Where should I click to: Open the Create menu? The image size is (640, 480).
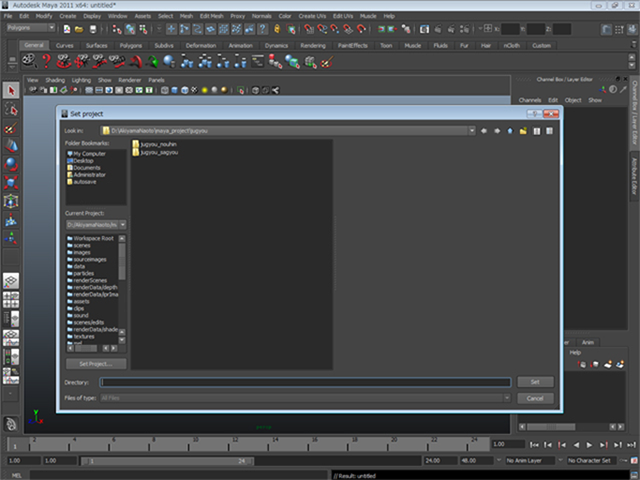coord(68,16)
